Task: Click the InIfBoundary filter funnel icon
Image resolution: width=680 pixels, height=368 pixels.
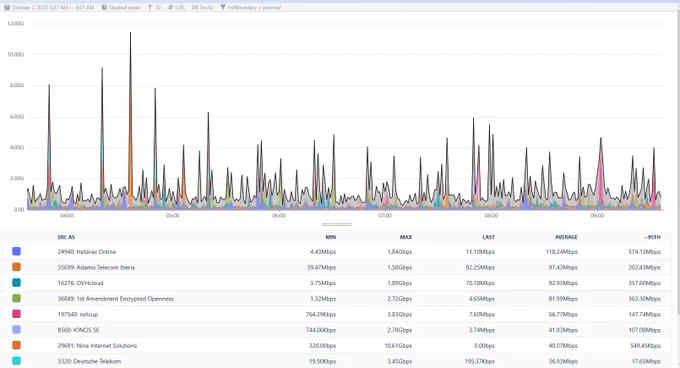Action: tap(222, 7)
